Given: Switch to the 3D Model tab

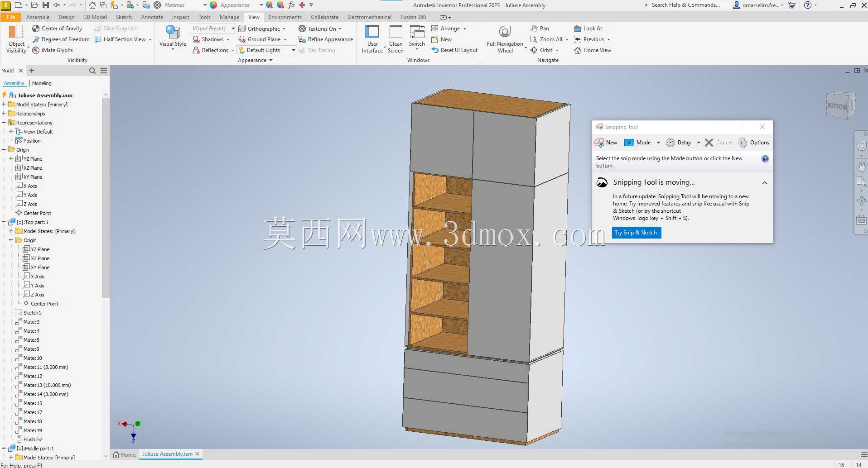Looking at the screenshot, I should click(95, 17).
